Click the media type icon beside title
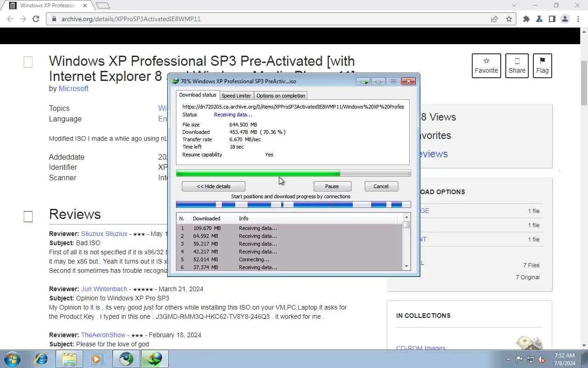This screenshot has width=588, height=368. 28,62
